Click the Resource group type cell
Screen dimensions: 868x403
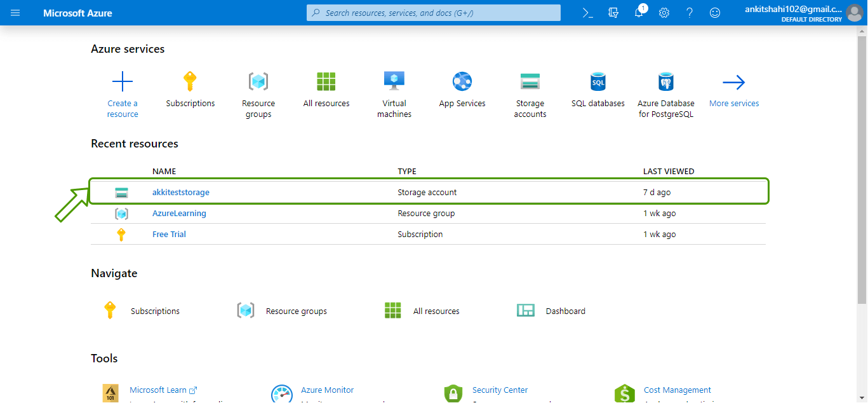point(426,214)
